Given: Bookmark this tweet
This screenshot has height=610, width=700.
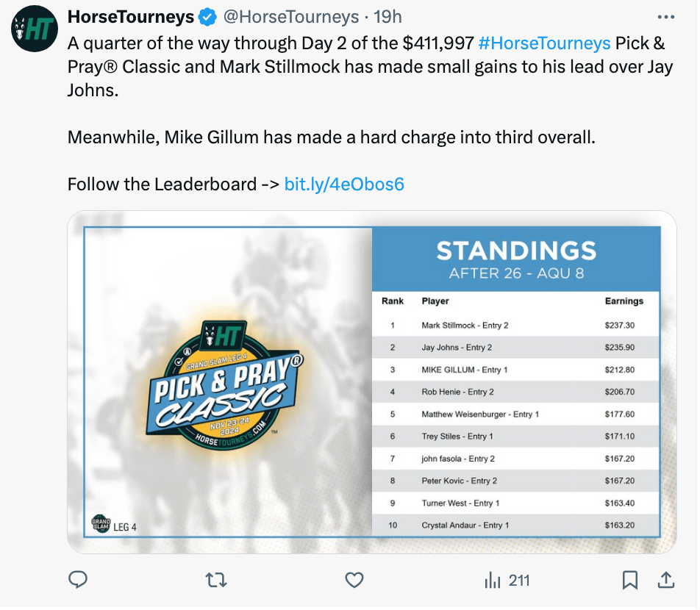Looking at the screenshot, I should (630, 580).
